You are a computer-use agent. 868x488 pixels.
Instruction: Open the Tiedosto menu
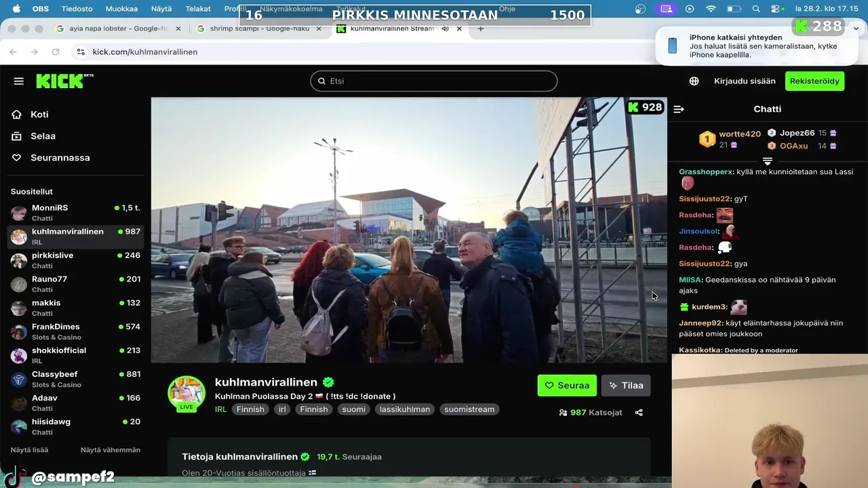[x=77, y=9]
